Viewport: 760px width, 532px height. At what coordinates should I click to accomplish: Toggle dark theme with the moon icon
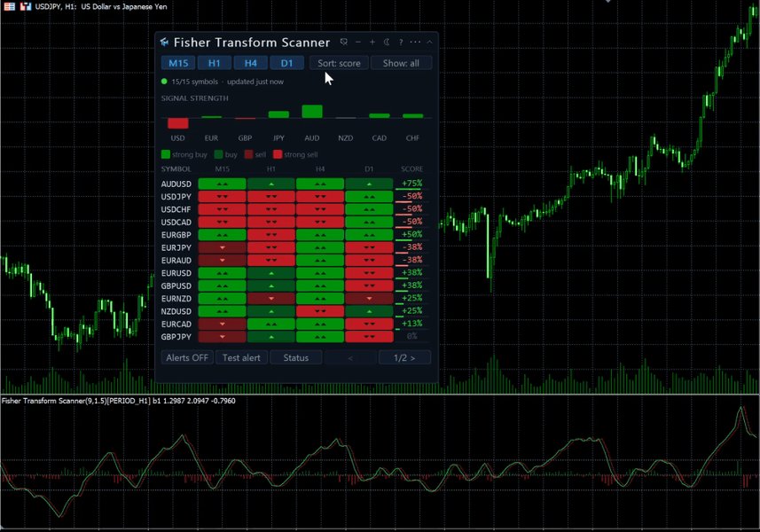click(387, 43)
